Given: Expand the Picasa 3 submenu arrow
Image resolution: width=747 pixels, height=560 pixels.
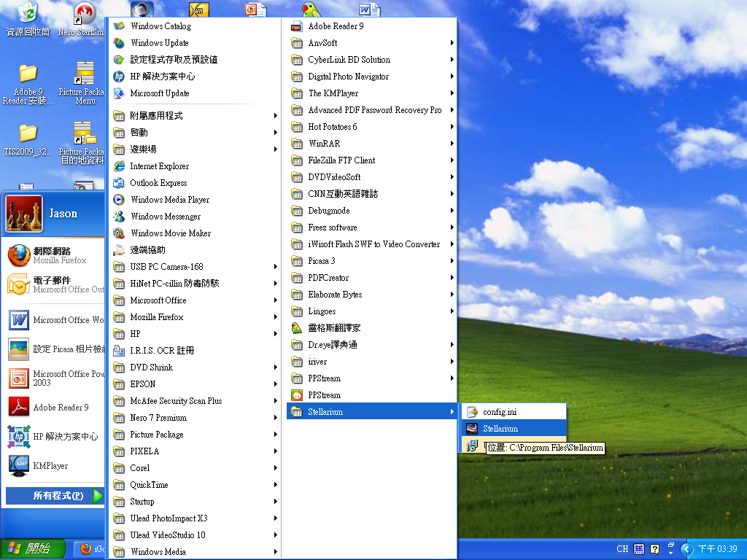Looking at the screenshot, I should [x=452, y=261].
